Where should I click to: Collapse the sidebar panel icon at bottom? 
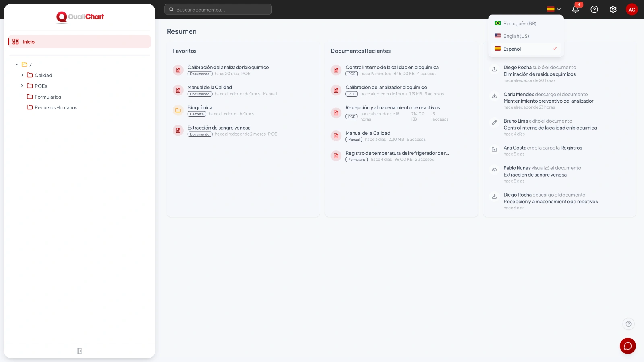79,351
